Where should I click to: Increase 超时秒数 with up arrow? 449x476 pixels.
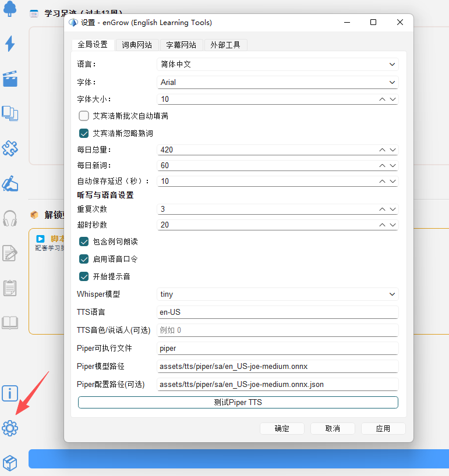(x=382, y=225)
